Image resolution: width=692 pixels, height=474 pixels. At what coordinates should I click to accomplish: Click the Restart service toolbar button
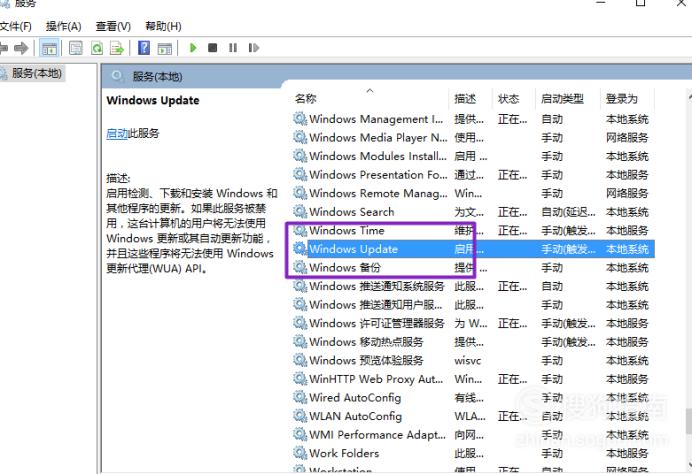click(x=254, y=48)
